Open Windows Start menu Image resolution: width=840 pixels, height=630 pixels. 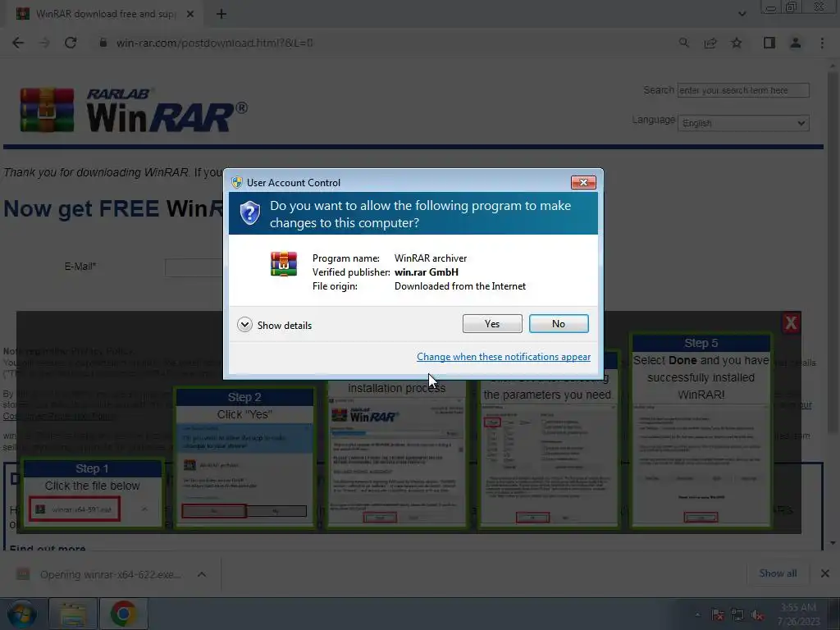[21, 614]
